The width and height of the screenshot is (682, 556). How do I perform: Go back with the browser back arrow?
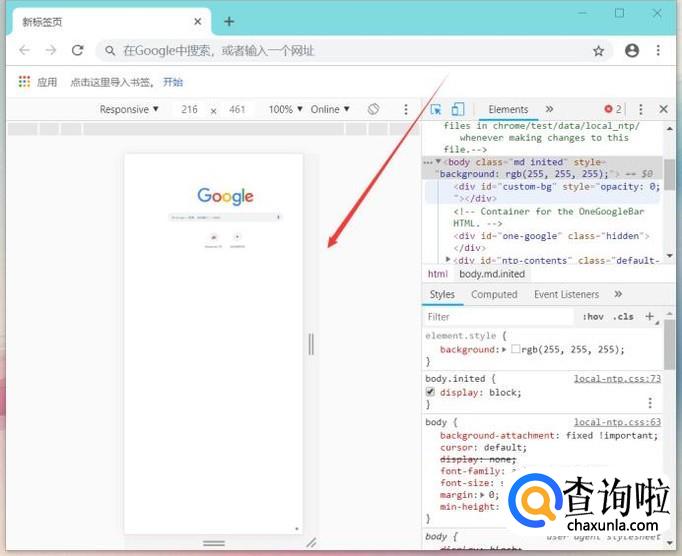24,50
